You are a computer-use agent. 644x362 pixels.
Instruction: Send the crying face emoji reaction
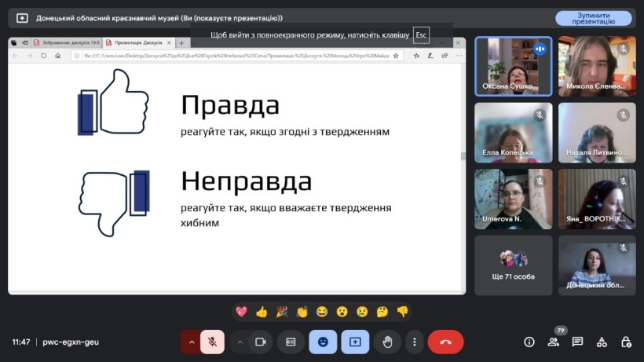[362, 312]
